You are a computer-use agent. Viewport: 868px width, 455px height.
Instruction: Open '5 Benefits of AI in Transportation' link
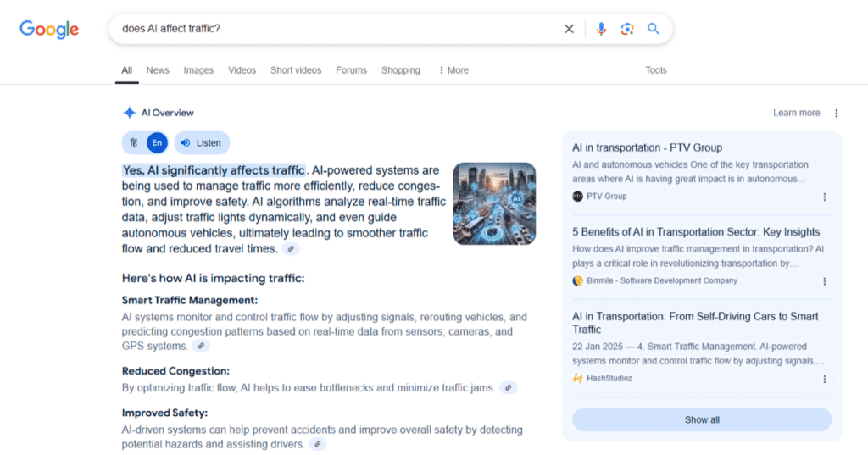tap(696, 232)
